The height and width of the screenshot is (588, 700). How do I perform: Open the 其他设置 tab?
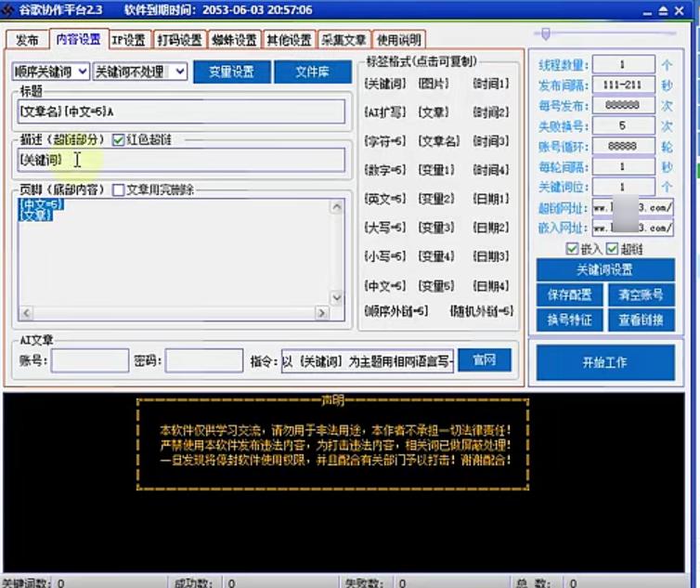coord(289,40)
